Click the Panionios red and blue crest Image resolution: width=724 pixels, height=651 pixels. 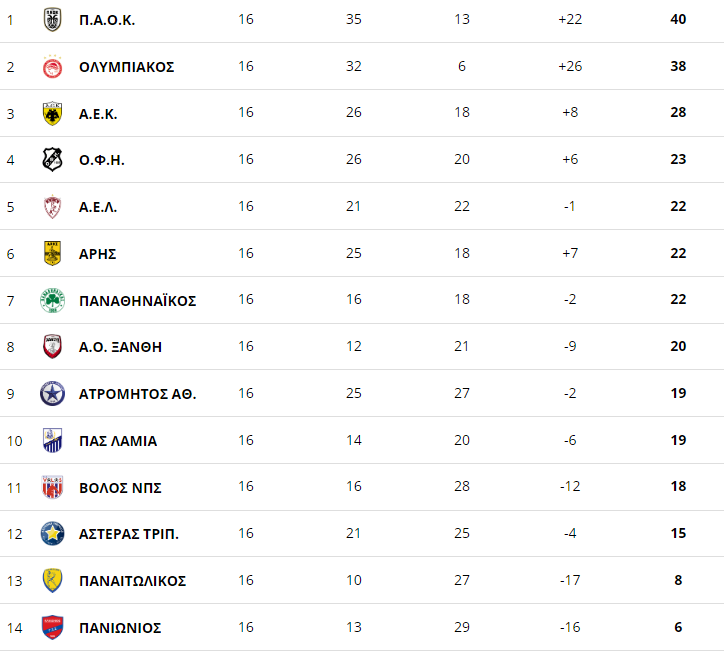(x=52, y=627)
